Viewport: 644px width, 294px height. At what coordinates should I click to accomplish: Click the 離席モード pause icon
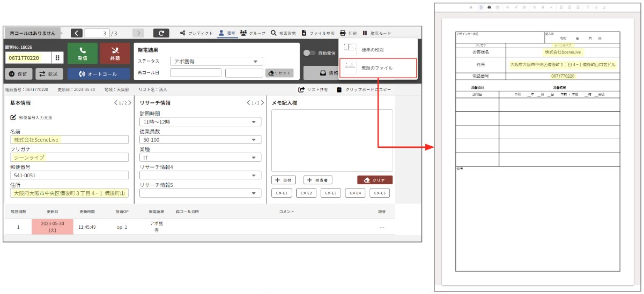365,33
